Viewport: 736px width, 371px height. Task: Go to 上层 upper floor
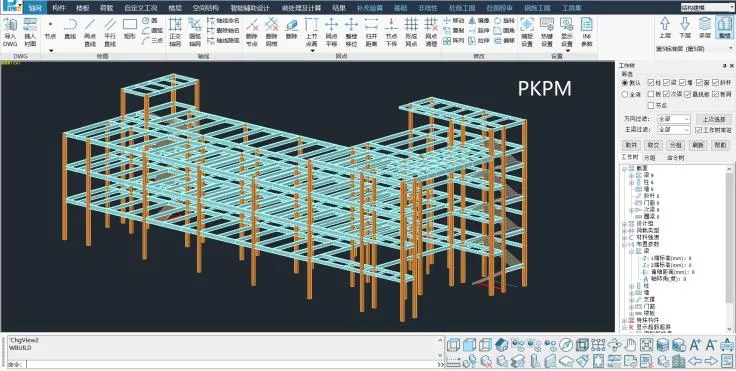[665, 28]
